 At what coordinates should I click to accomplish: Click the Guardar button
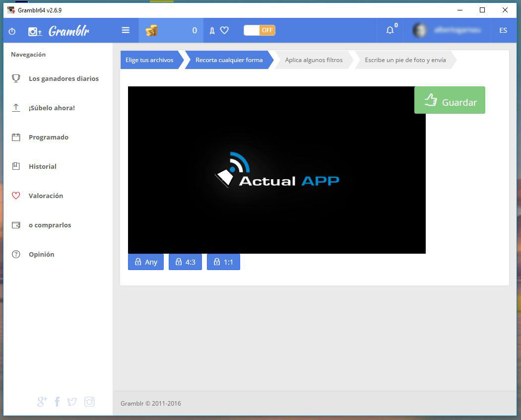pos(450,100)
